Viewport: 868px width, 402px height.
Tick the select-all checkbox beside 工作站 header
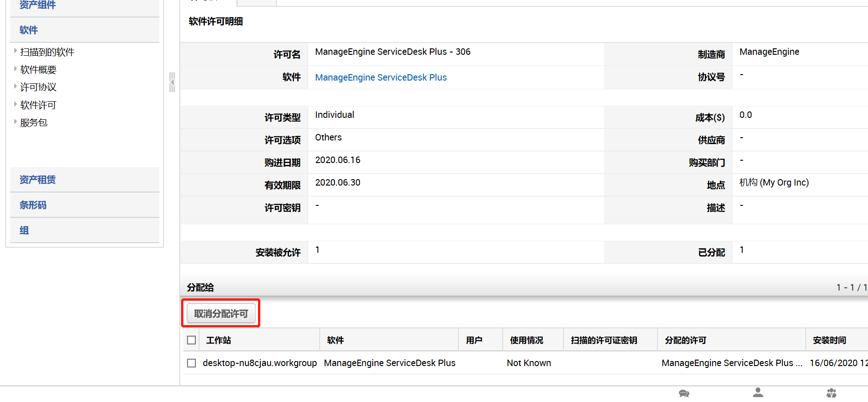pos(192,340)
